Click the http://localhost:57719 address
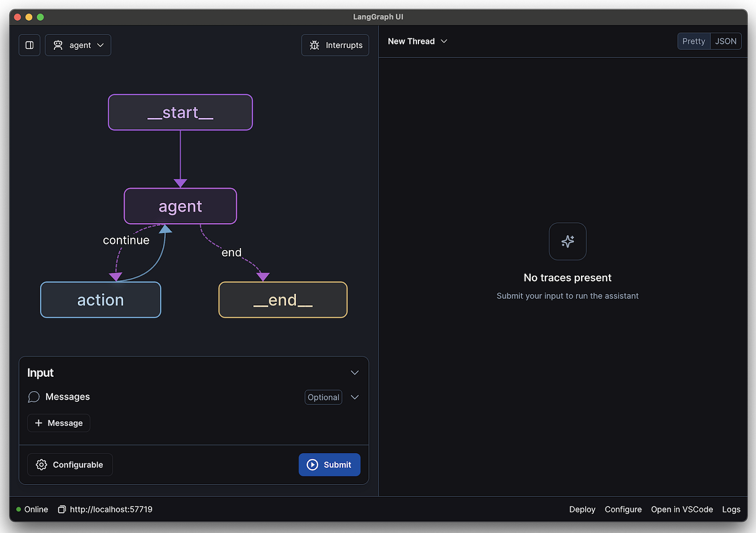This screenshot has height=533, width=756. [111, 509]
